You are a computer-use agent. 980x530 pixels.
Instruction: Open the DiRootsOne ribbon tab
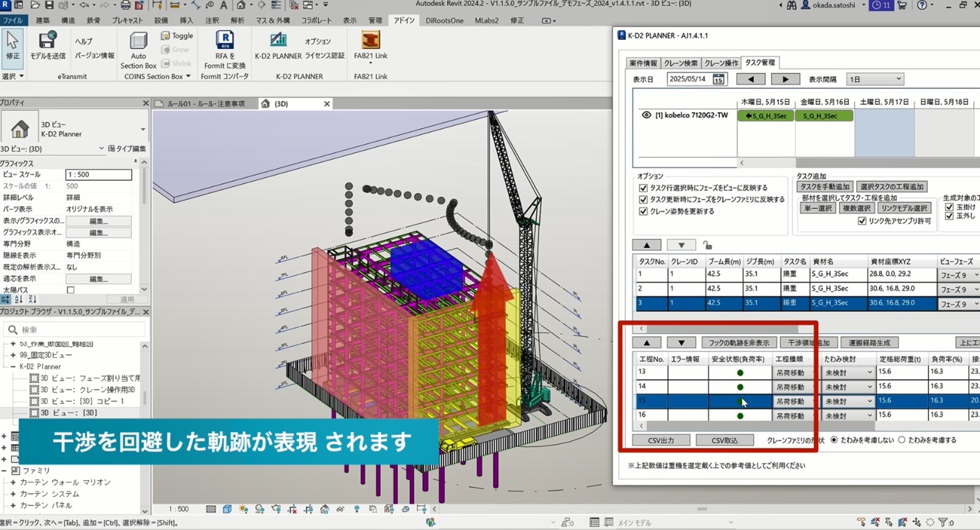click(444, 20)
